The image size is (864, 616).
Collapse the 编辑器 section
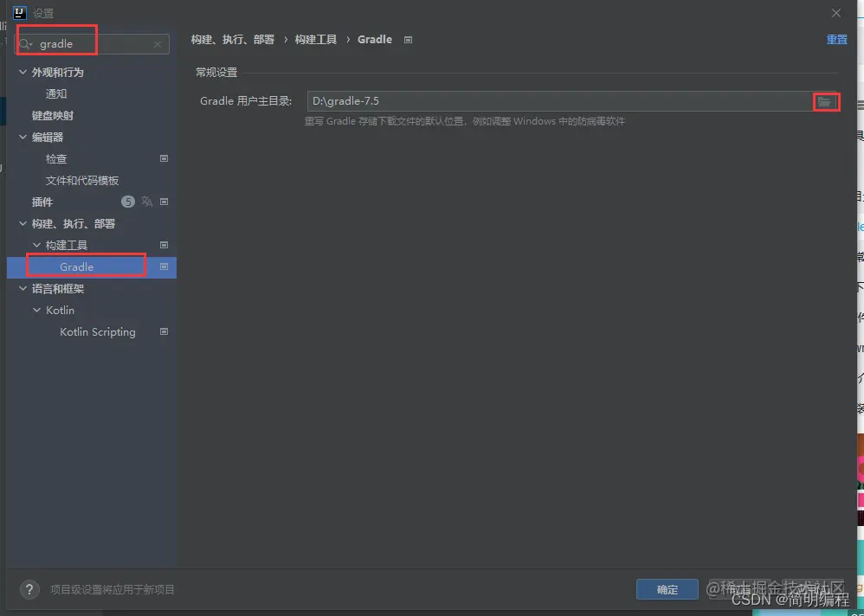point(23,137)
